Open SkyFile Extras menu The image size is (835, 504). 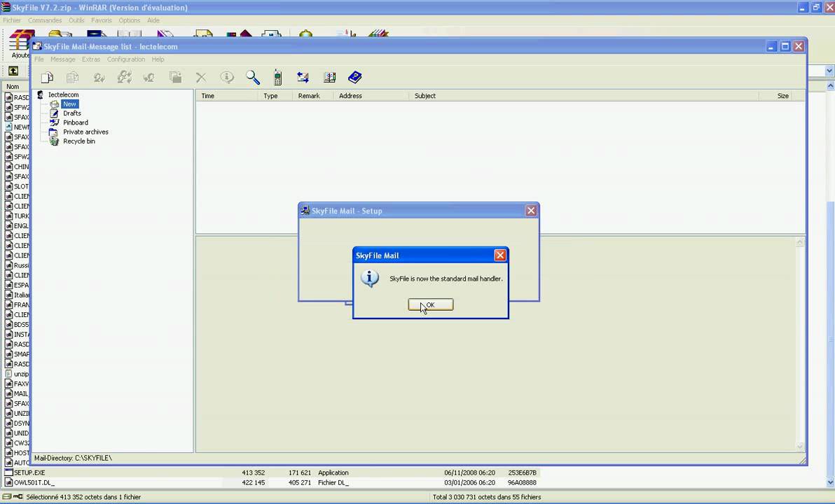91,59
